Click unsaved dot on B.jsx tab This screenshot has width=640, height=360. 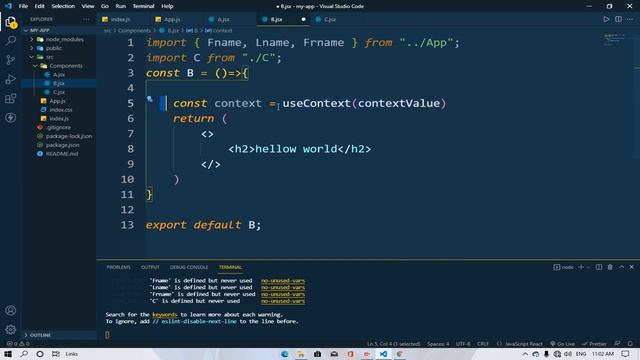click(x=303, y=19)
